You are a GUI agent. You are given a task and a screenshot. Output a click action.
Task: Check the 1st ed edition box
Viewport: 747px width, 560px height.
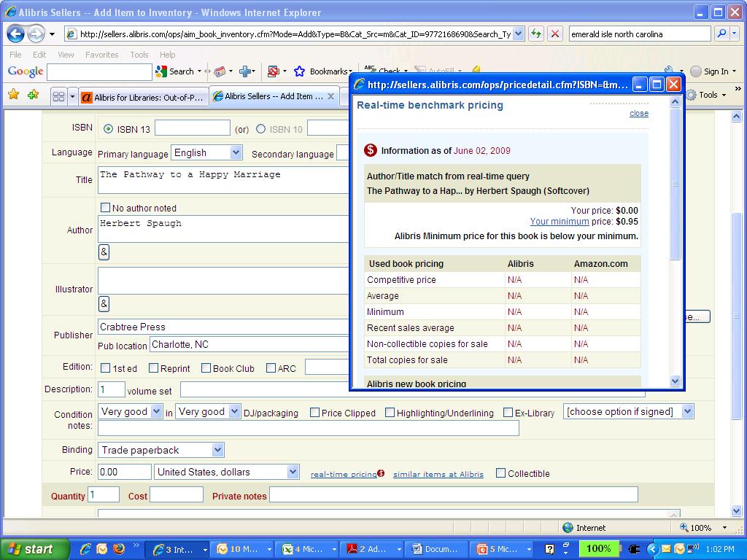coord(105,368)
